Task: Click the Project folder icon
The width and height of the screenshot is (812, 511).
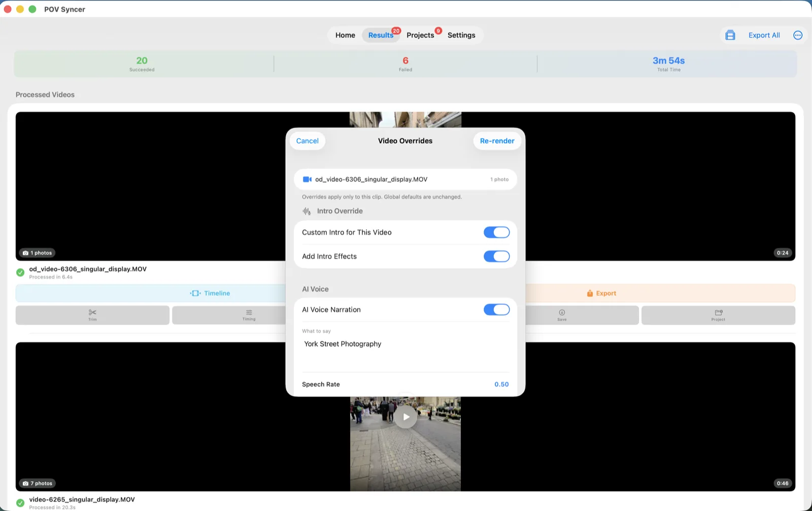Action: [x=718, y=315]
